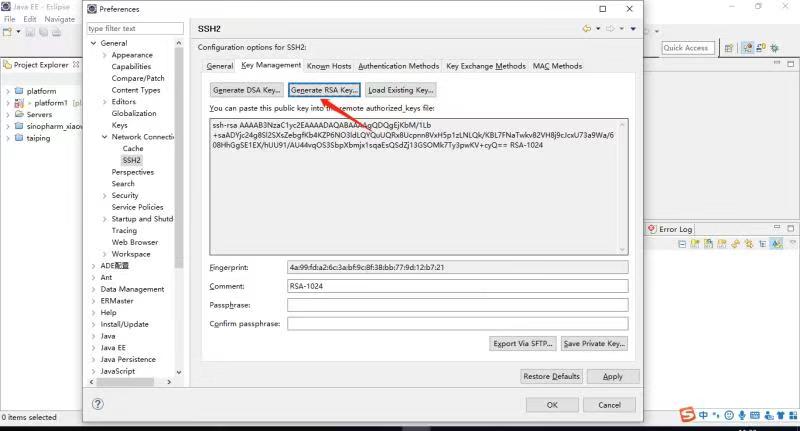The image size is (800, 431).
Task: Expand the platform project in Project Explorer
Action: point(8,91)
